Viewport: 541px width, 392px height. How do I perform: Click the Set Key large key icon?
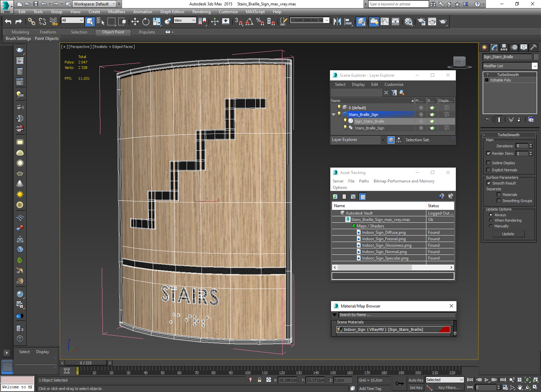(x=399, y=384)
